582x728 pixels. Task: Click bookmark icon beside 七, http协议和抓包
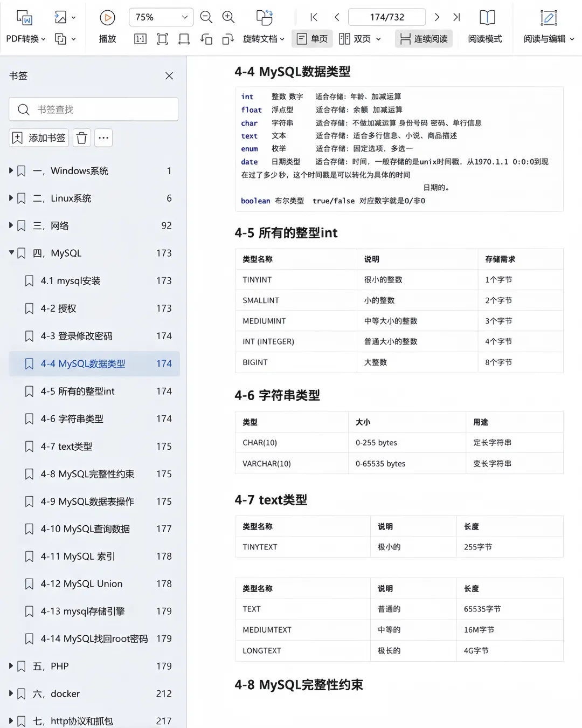(x=22, y=721)
